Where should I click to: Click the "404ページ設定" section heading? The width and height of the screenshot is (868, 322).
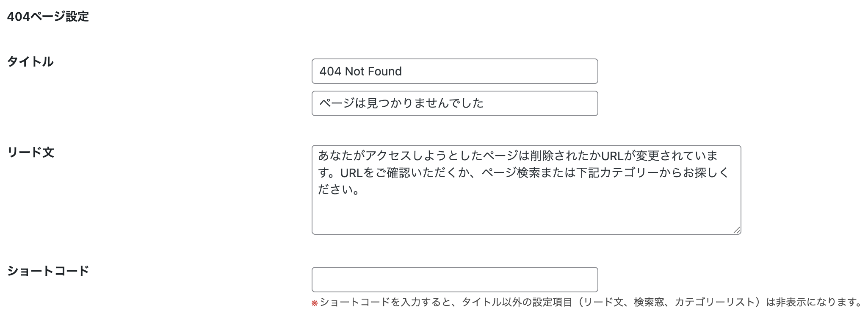point(48,17)
